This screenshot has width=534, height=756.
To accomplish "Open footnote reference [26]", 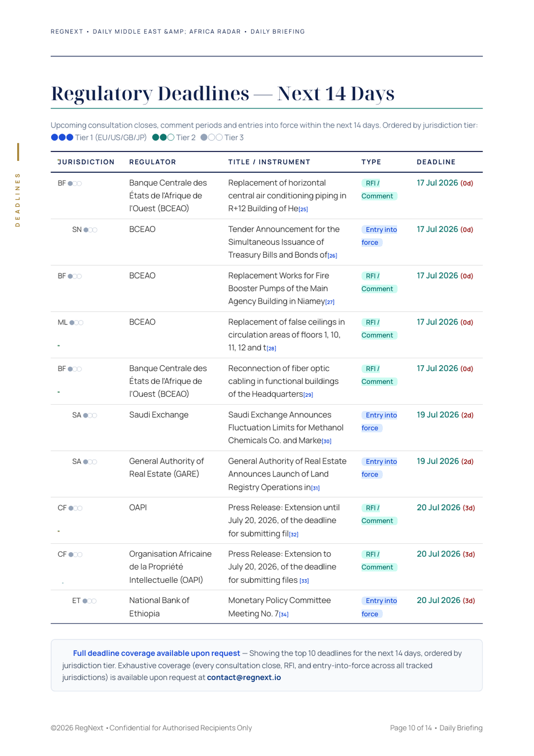I will point(332,256).
